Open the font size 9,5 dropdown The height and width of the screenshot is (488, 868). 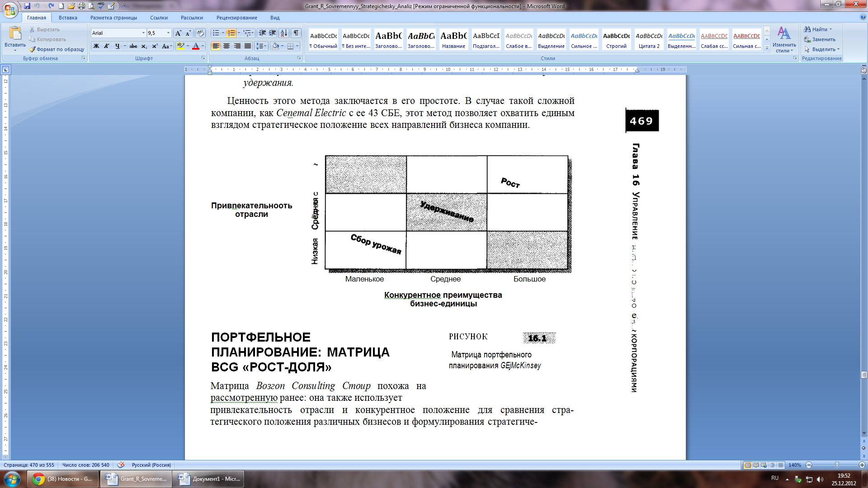(168, 33)
